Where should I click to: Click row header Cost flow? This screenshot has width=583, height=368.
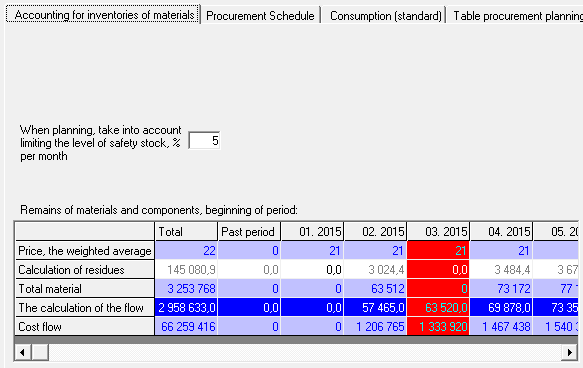[85, 326]
